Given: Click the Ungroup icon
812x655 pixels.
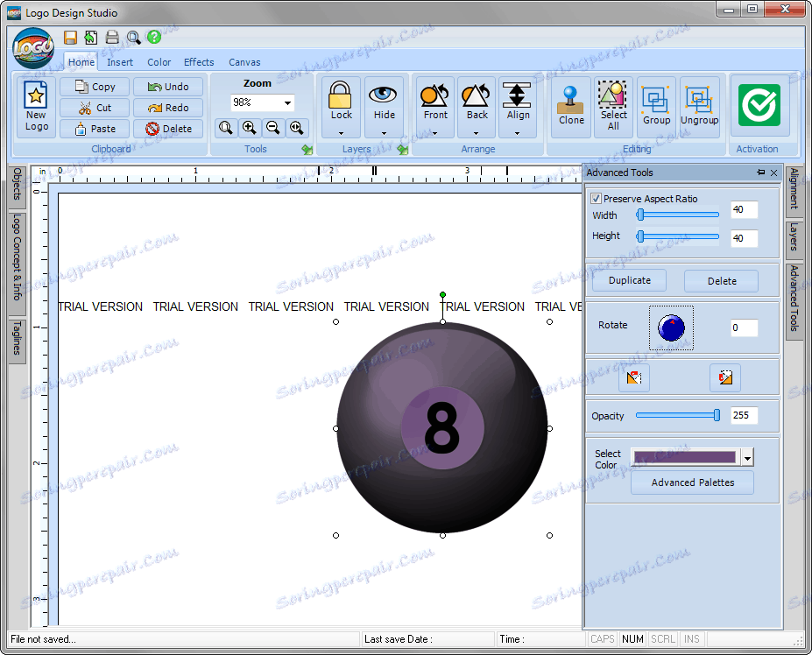Looking at the screenshot, I should pyautogui.click(x=699, y=97).
